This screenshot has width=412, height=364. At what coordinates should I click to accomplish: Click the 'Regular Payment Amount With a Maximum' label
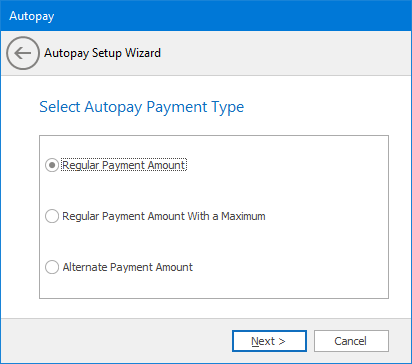coord(164,216)
